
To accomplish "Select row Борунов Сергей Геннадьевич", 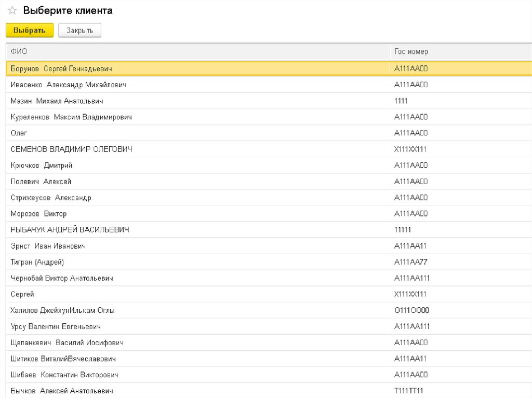I will [61, 68].
